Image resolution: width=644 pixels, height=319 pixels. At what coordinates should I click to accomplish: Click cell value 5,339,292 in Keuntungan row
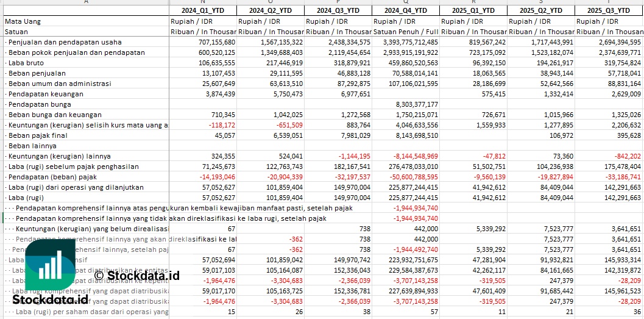click(491, 229)
